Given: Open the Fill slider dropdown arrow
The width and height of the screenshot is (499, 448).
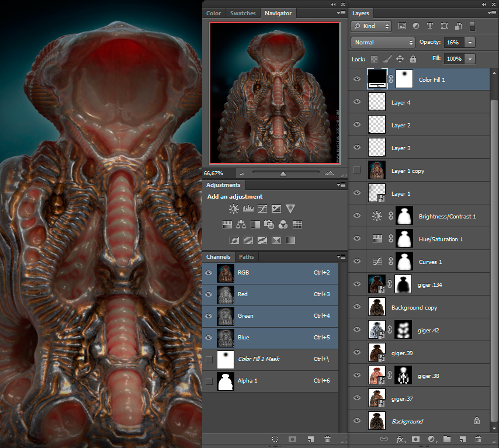Looking at the screenshot, I should click(x=470, y=59).
